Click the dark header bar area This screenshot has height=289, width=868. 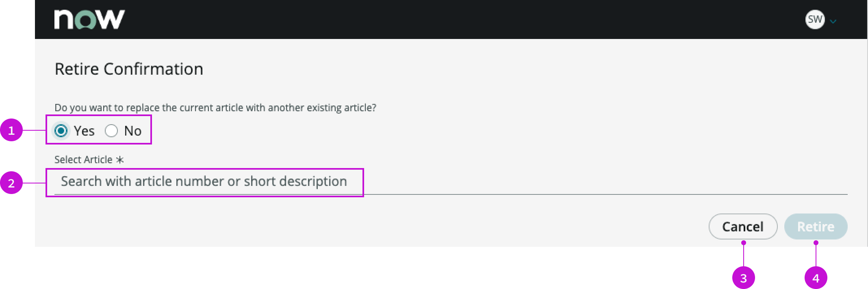[447, 18]
